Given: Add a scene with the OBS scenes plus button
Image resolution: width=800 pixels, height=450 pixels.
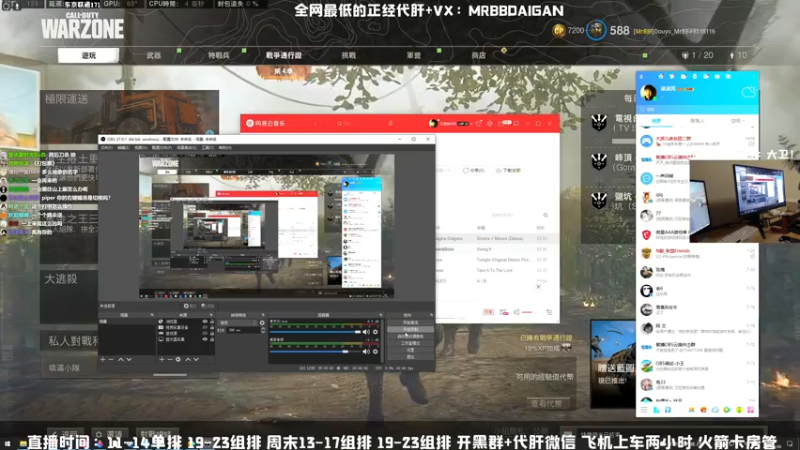Looking at the screenshot, I should tap(103, 360).
